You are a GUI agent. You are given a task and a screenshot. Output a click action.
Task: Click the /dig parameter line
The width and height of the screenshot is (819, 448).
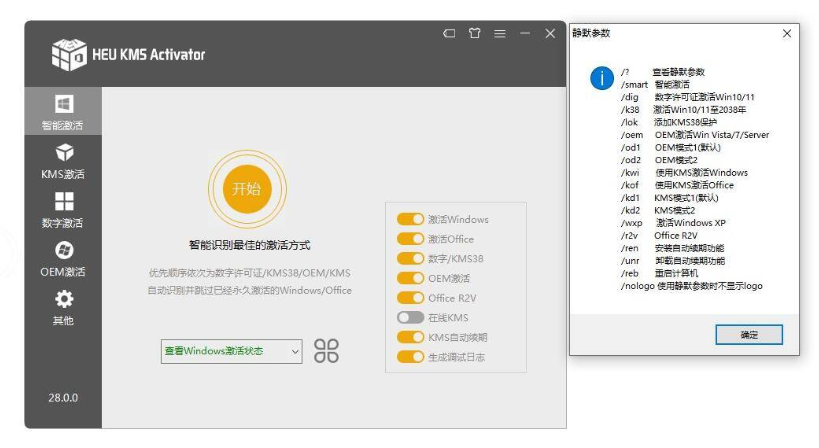[x=687, y=97]
